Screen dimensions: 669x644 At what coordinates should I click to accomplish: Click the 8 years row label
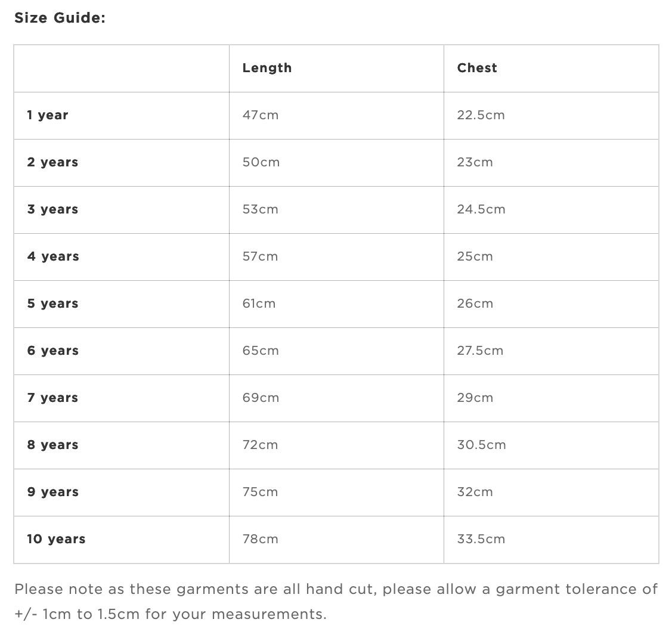pyautogui.click(x=52, y=445)
